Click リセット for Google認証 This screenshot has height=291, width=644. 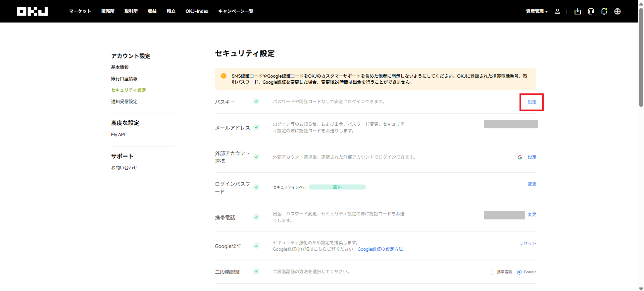click(x=528, y=244)
